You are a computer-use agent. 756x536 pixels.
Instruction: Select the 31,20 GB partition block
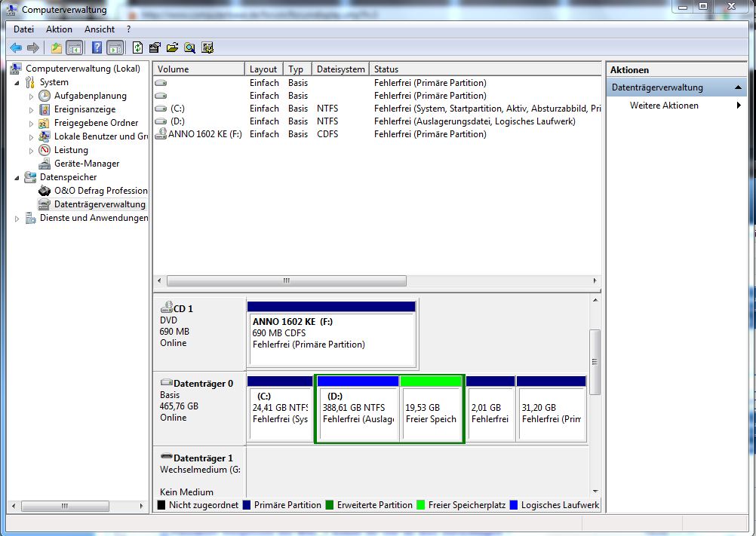551,409
